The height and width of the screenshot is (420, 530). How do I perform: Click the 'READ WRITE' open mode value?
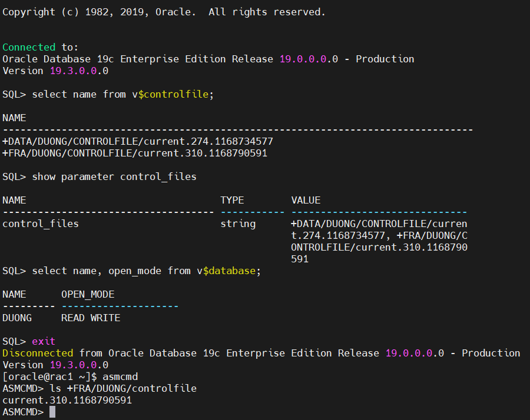point(91,318)
